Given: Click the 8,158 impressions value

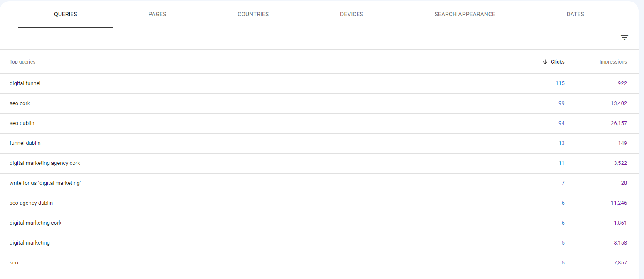Looking at the screenshot, I should (x=620, y=243).
